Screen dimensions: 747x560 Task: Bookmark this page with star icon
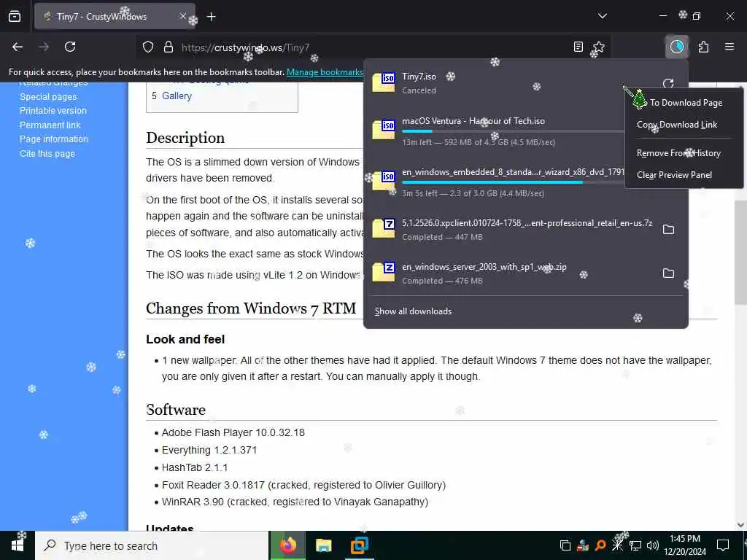coord(598,47)
